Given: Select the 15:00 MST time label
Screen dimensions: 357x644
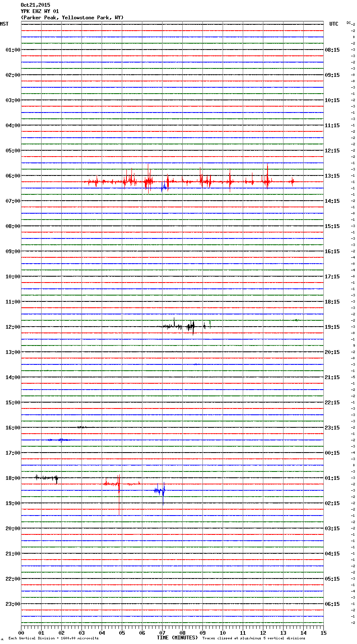Looking at the screenshot, I should [x=13, y=403].
